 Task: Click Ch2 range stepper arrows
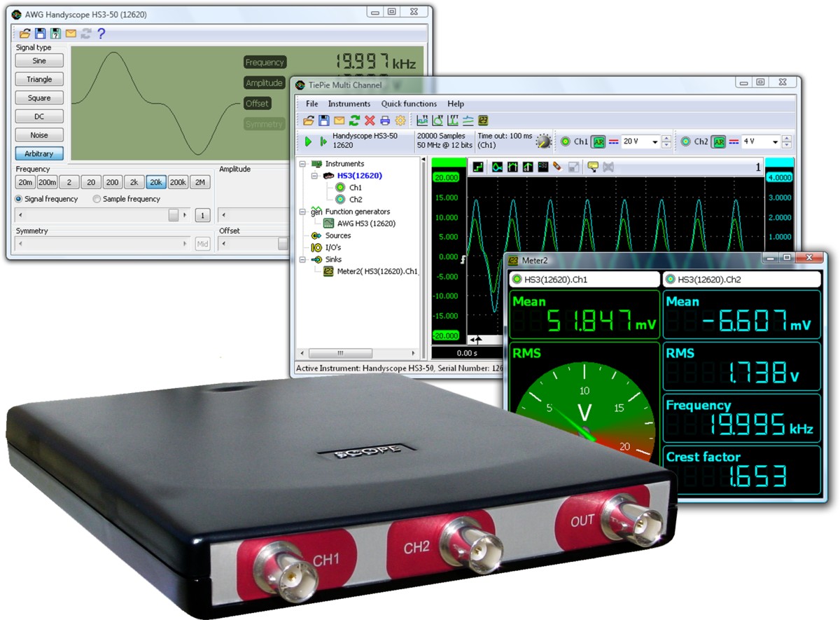coord(786,142)
